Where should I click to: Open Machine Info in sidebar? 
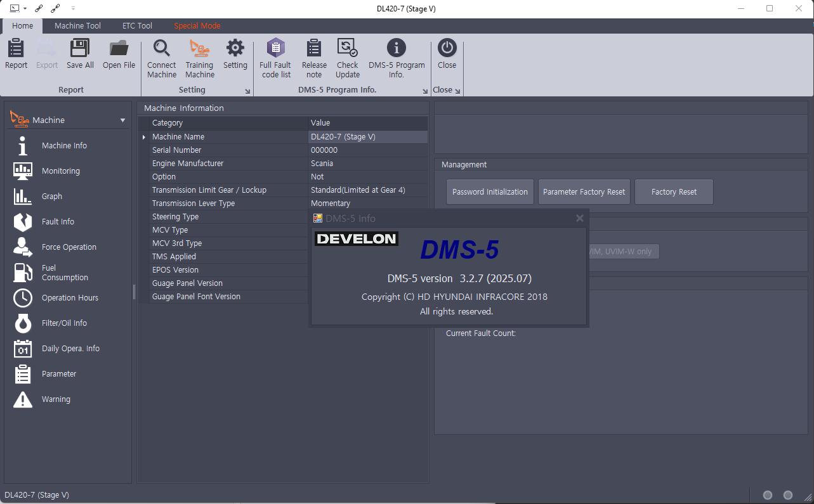tap(64, 146)
